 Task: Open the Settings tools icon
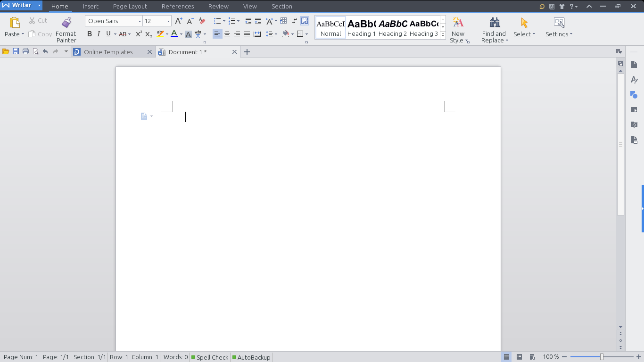click(x=559, y=23)
